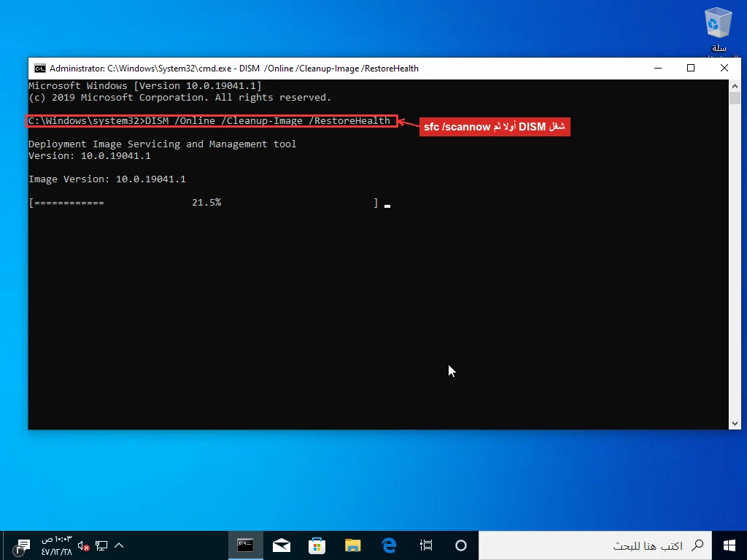This screenshot has height=560, width=747.
Task: Maximize the Command Prompt window
Action: [691, 68]
